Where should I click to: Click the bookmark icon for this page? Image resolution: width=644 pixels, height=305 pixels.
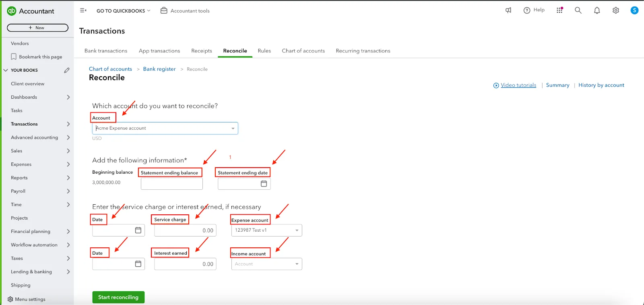tap(14, 56)
